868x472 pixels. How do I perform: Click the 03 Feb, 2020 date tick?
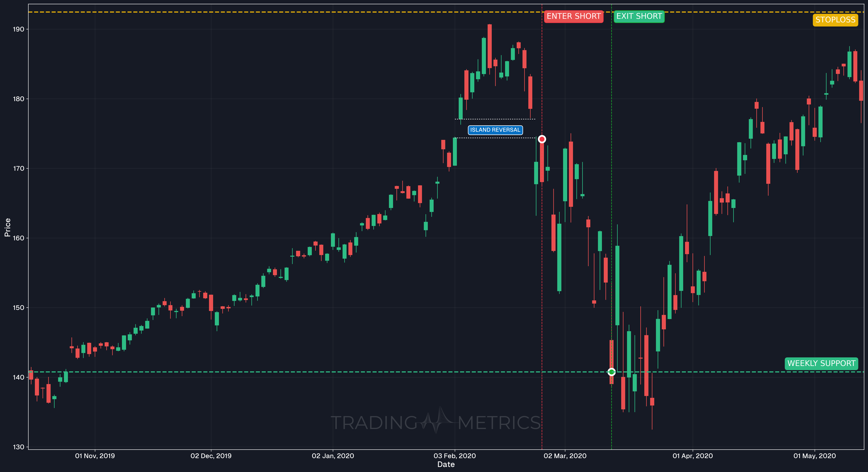coord(455,456)
